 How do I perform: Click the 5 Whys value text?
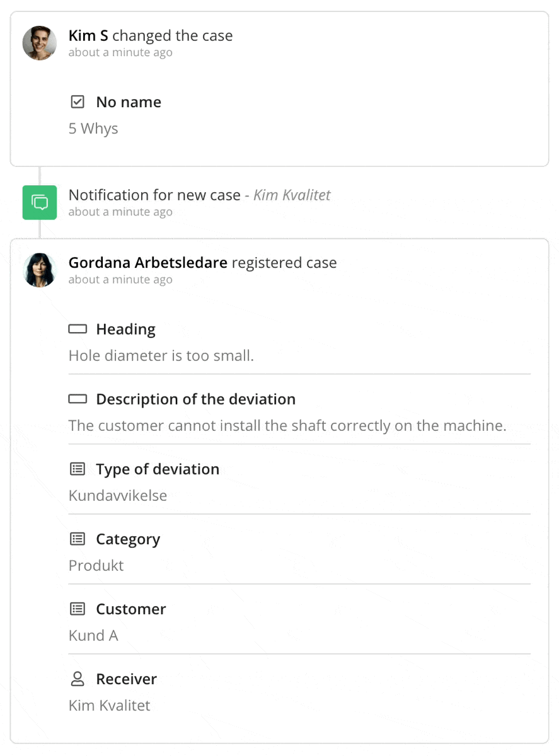coord(93,129)
